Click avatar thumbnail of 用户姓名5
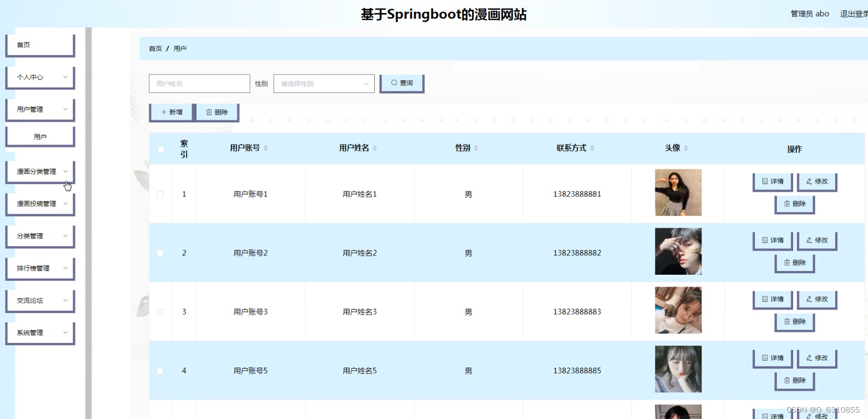Image resolution: width=868 pixels, height=419 pixels. tap(678, 369)
